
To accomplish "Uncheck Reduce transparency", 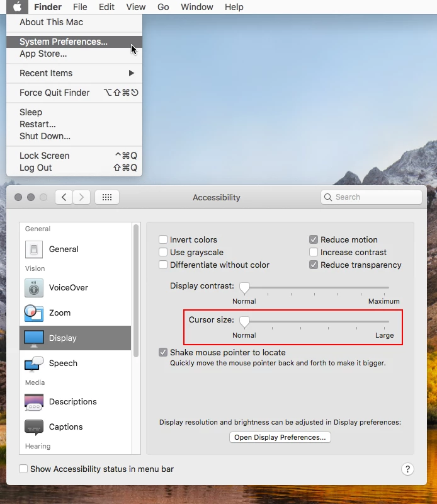I will [314, 265].
